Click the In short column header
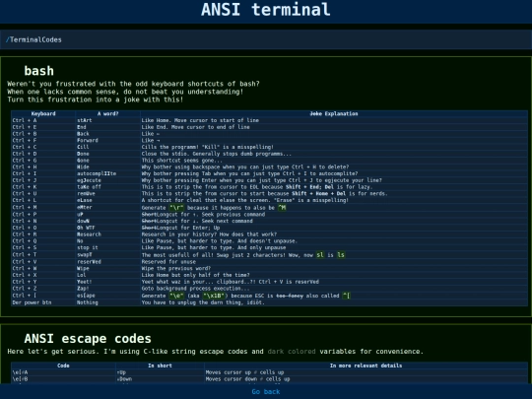The width and height of the screenshot is (532, 399). coord(160,366)
